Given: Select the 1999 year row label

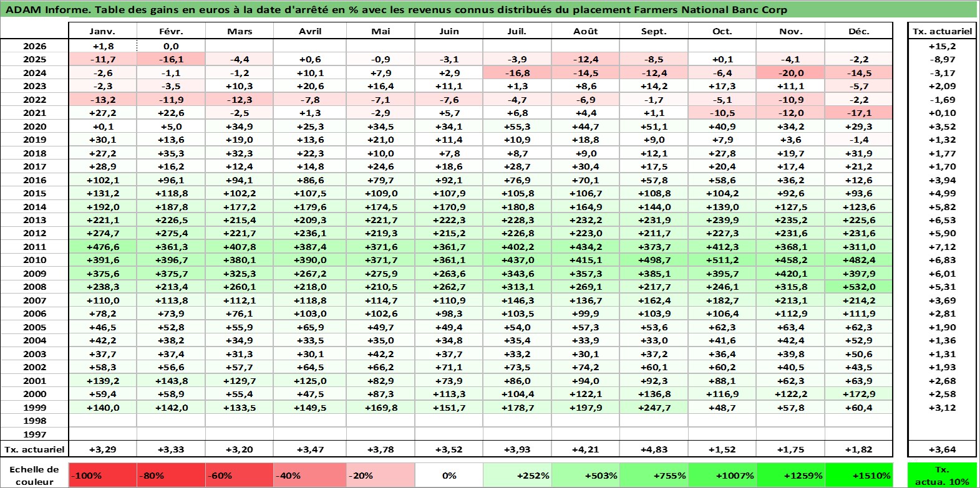Looking at the screenshot, I should pyautogui.click(x=34, y=408).
